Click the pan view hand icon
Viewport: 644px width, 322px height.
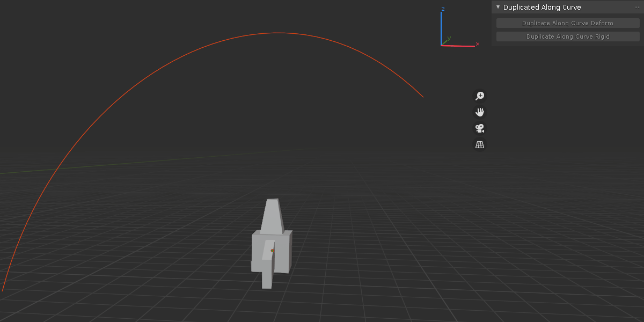480,112
